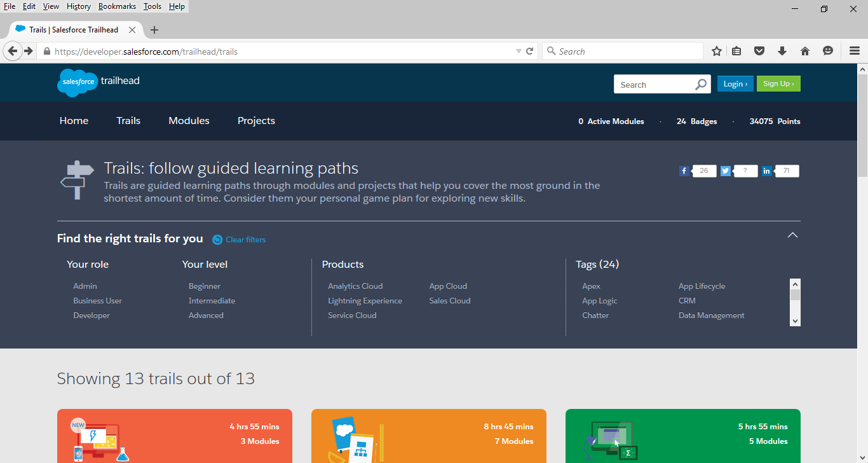Open the Firefox hamburger menu

coord(855,51)
